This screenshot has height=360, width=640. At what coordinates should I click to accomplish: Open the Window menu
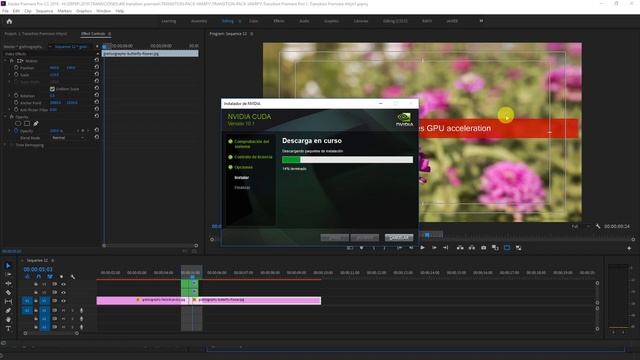click(x=103, y=11)
